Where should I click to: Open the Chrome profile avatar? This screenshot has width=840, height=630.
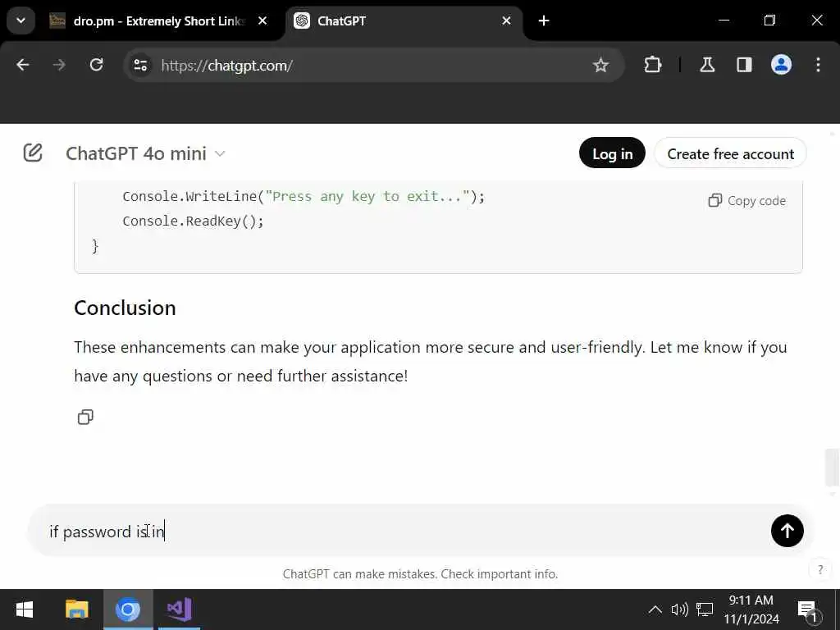781,66
